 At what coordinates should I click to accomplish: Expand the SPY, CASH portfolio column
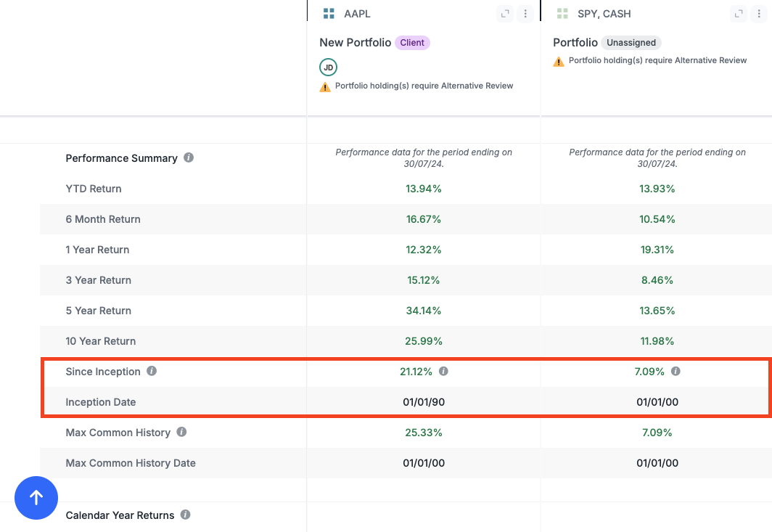738,14
